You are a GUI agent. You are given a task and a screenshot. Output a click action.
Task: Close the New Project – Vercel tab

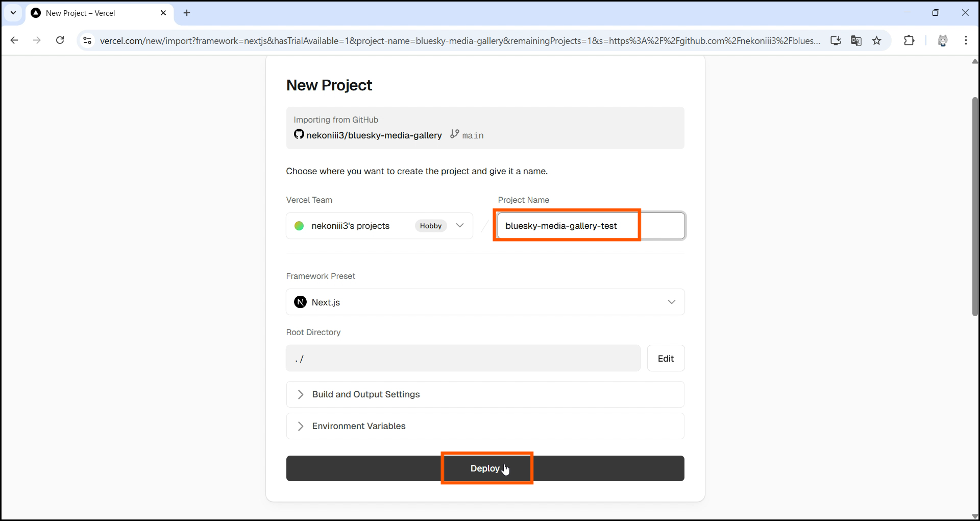(x=163, y=13)
